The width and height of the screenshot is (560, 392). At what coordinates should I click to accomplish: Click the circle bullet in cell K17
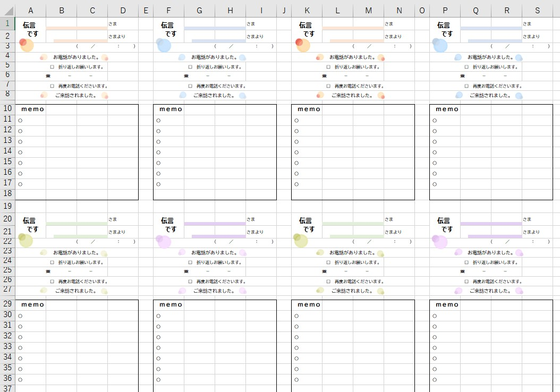pyautogui.click(x=297, y=184)
